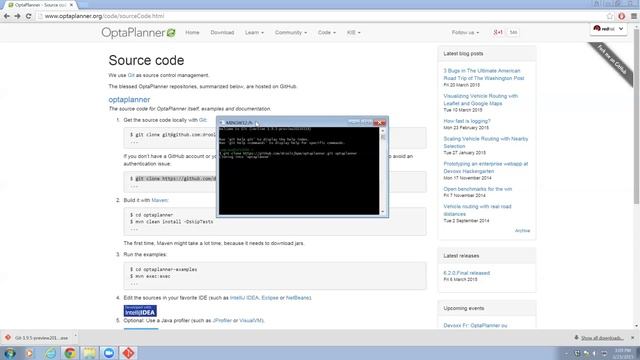Go to the Home nav item

[x=192, y=32]
